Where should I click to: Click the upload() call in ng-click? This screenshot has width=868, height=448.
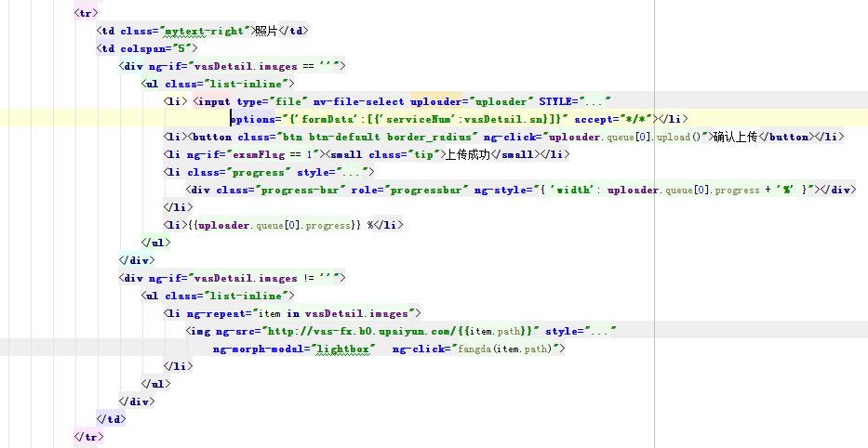pos(679,137)
